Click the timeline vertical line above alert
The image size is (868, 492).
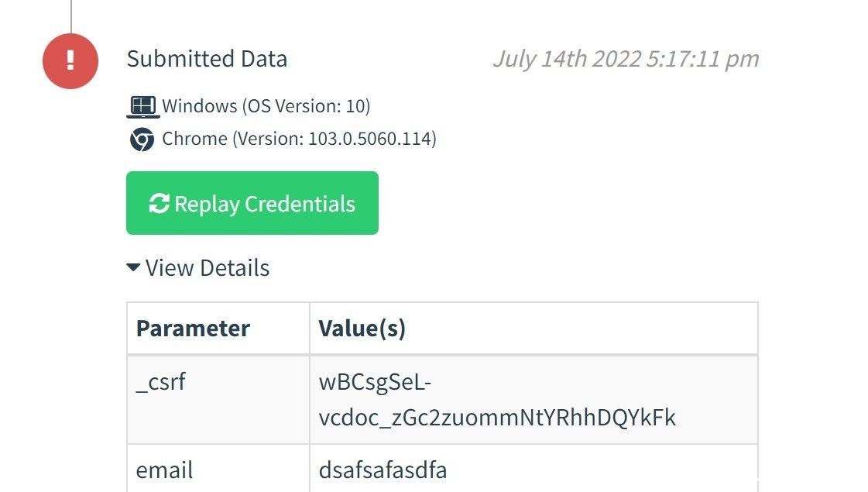(71, 16)
